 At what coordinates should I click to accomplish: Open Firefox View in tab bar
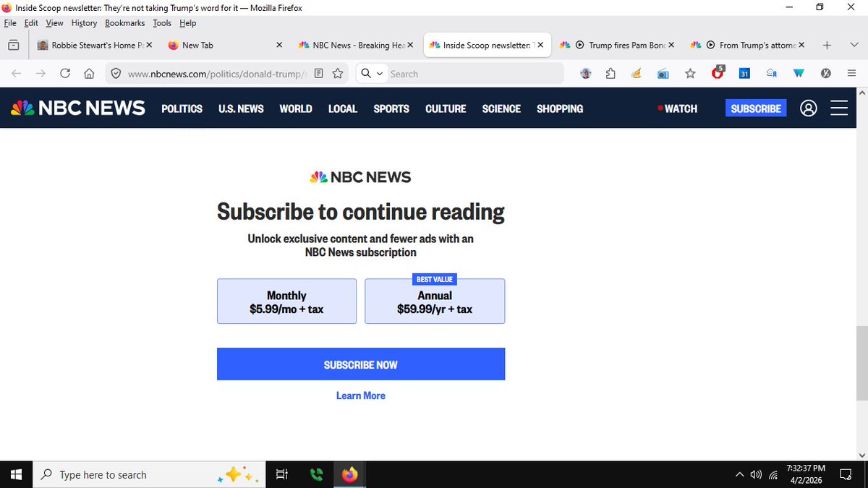[14, 45]
